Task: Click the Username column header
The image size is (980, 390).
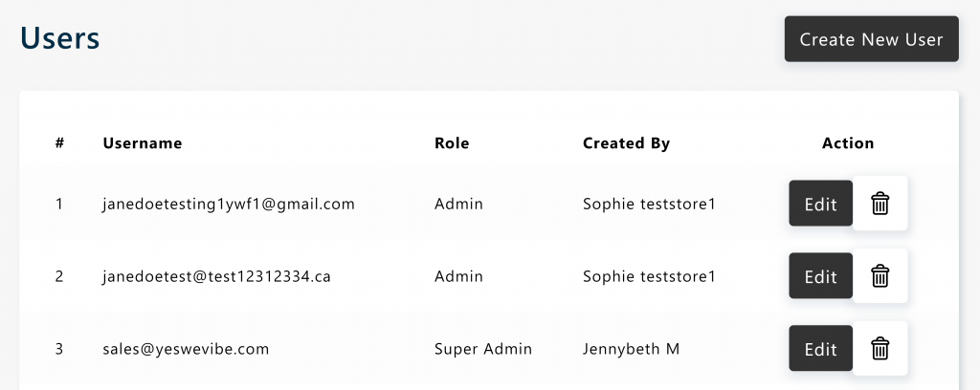Action: click(x=143, y=142)
